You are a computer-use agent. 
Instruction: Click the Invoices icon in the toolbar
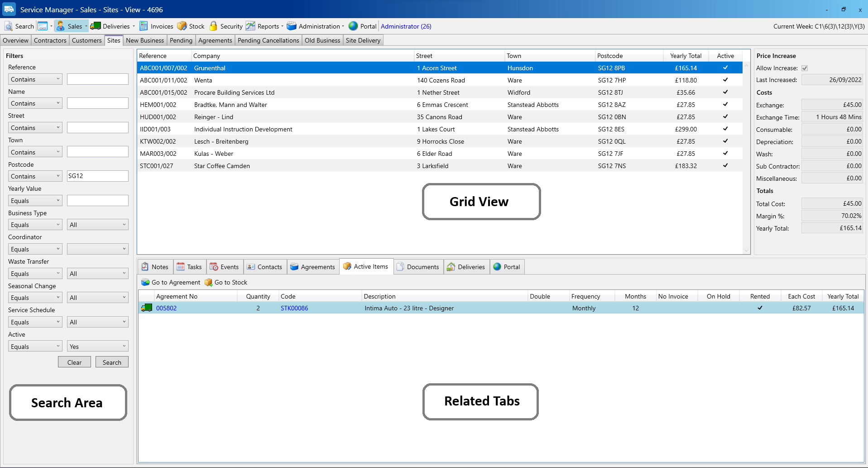pos(144,26)
